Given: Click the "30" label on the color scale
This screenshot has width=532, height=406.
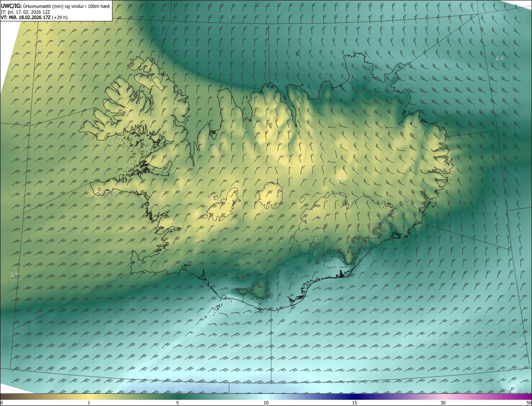Looking at the screenshot, I should [x=443, y=403].
